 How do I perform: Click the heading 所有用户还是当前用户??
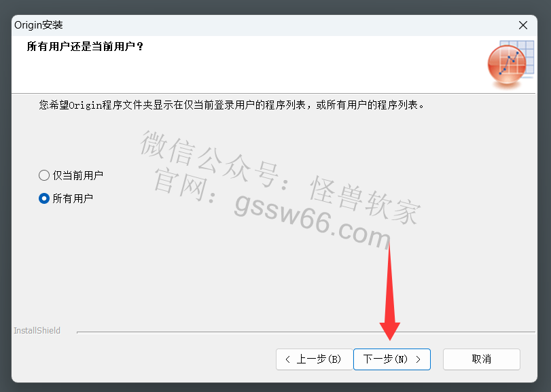point(85,46)
